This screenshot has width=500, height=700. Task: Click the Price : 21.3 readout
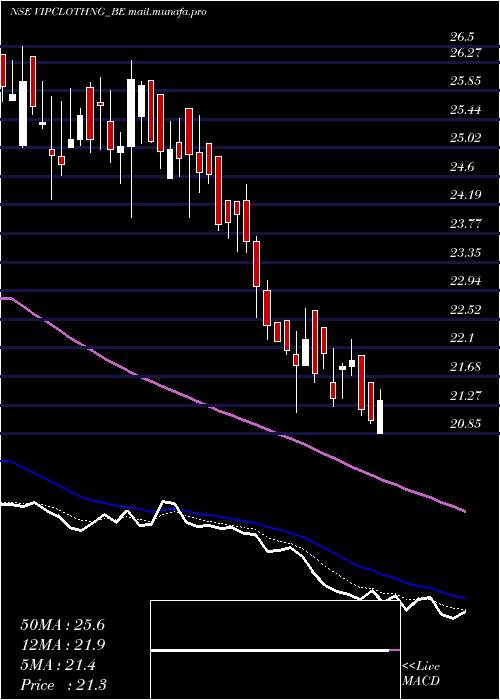tap(63, 685)
